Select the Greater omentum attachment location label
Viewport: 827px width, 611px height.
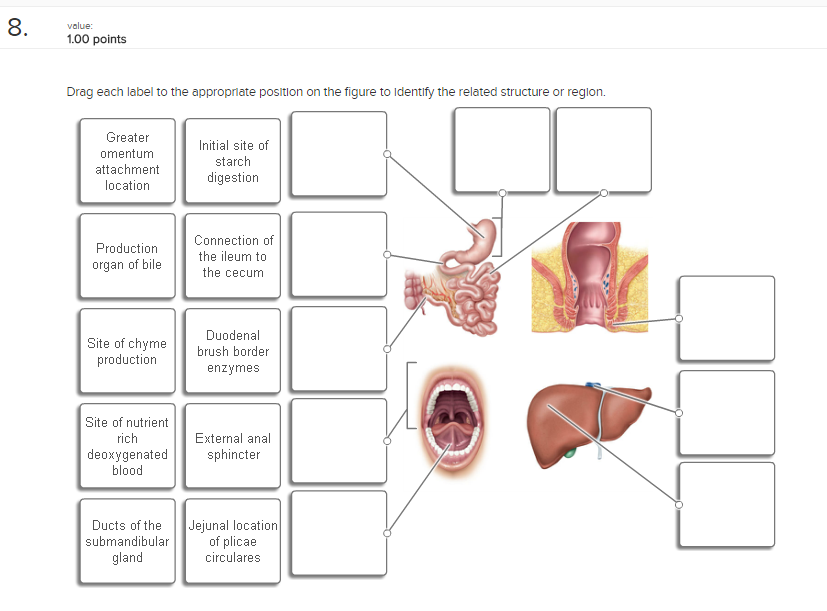click(x=126, y=161)
